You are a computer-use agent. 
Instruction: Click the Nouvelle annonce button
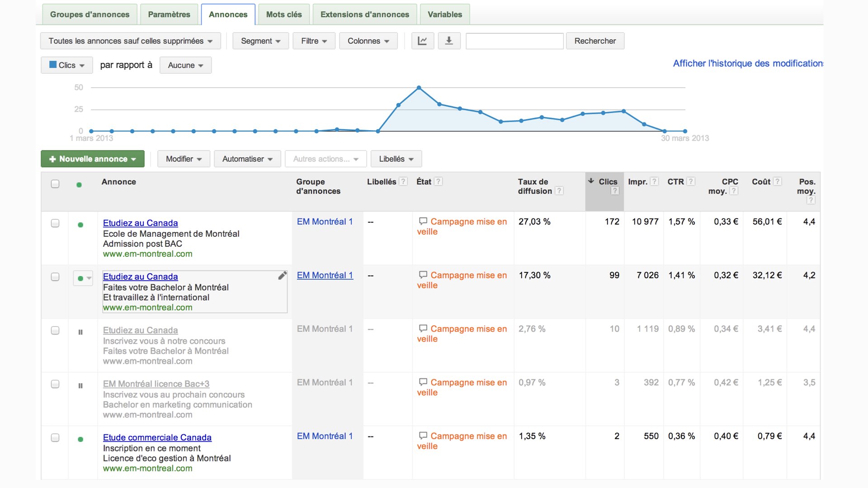click(x=93, y=159)
